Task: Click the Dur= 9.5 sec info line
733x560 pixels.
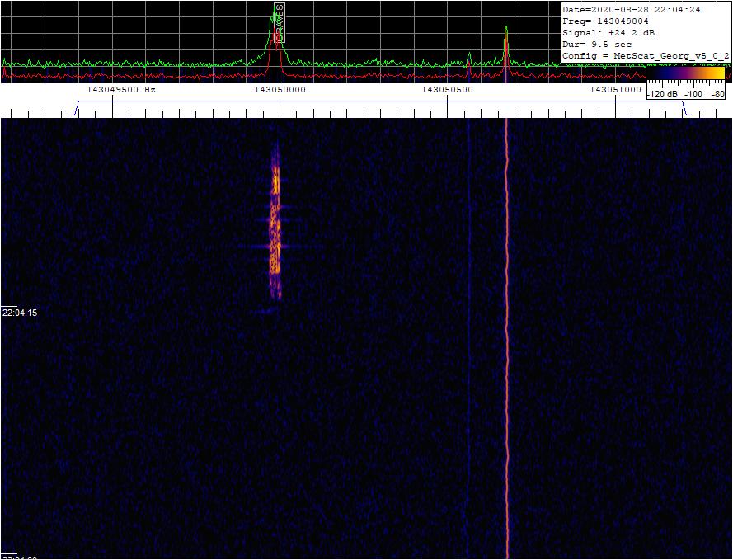Action: (596, 45)
